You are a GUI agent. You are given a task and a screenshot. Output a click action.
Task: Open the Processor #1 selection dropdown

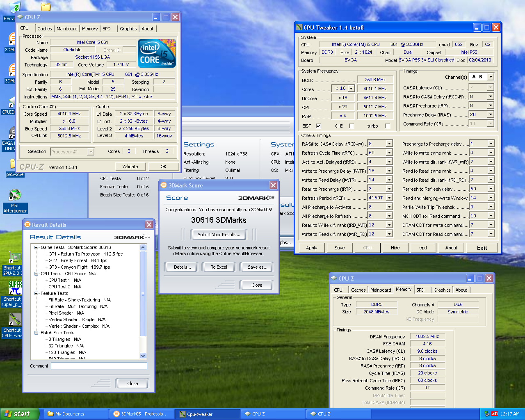(91, 152)
